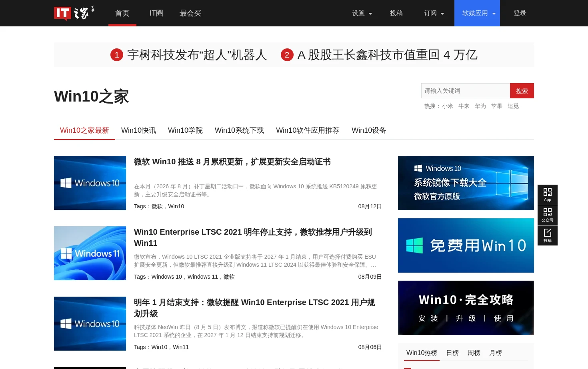
Task: Switch to Win10之家最新 tab
Action: (x=84, y=130)
